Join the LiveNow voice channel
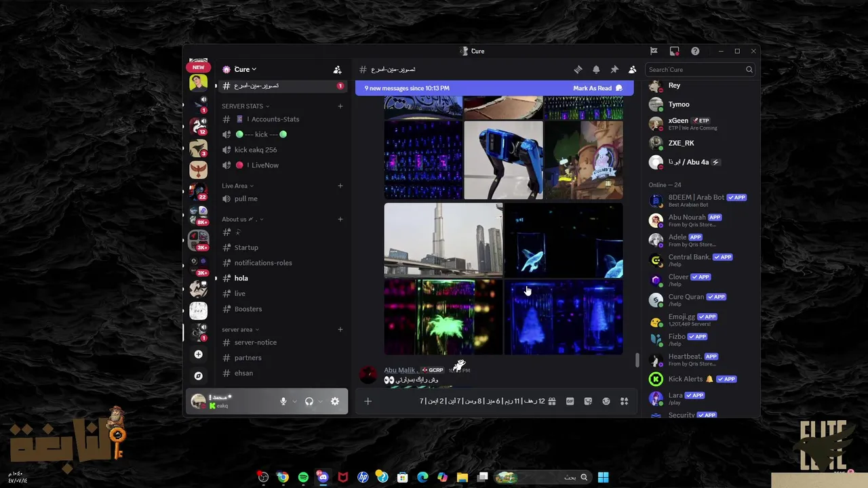868x488 pixels. pos(281,165)
